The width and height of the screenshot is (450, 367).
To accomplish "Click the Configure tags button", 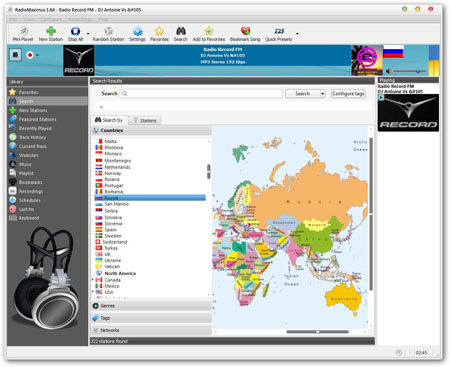I will coord(348,94).
